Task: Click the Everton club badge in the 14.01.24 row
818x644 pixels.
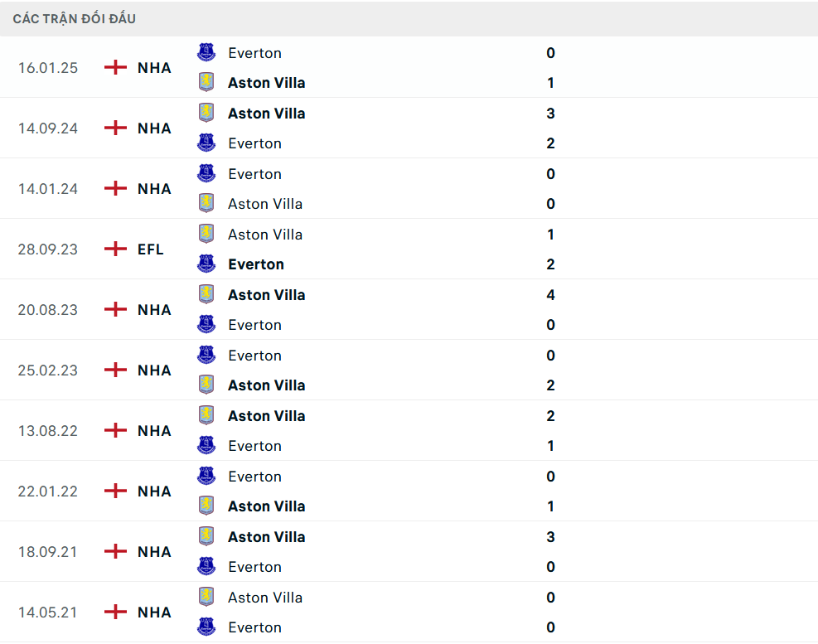Action: (x=205, y=173)
